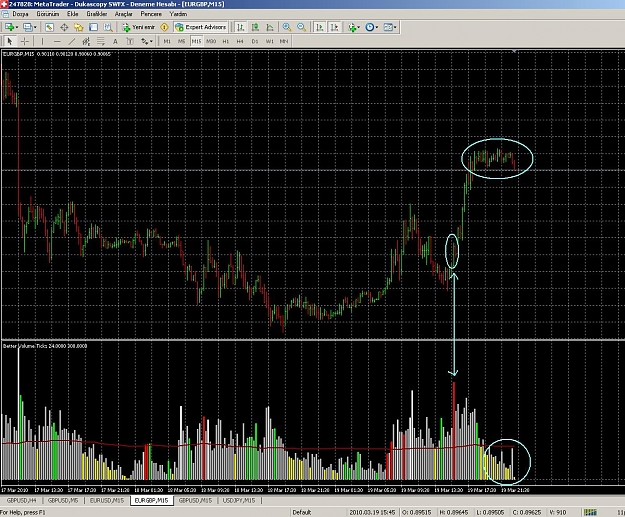
Task: Select the trendline drawing tool
Action: point(72,41)
